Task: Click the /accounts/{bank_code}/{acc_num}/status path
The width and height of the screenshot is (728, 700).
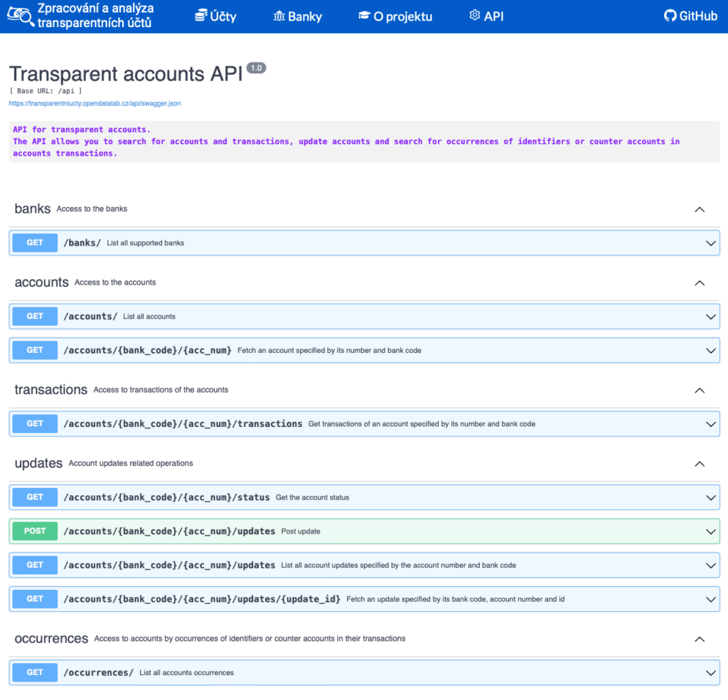Action: [166, 497]
